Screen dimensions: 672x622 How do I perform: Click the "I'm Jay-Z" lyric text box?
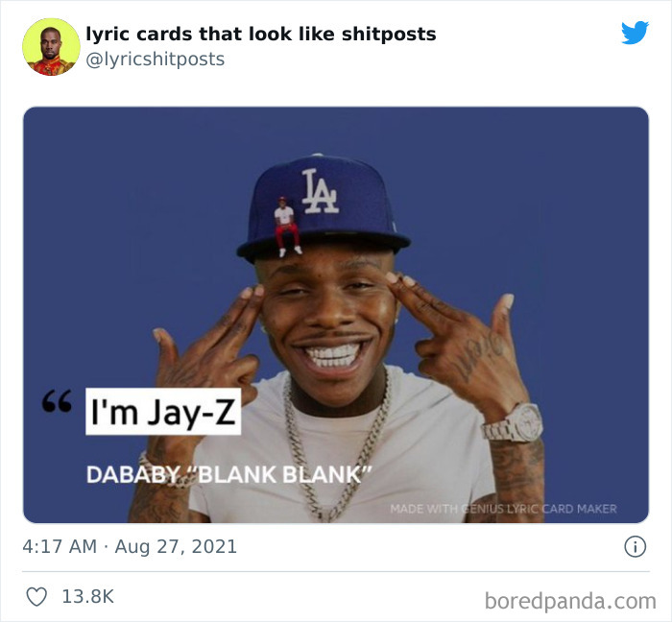click(x=163, y=411)
